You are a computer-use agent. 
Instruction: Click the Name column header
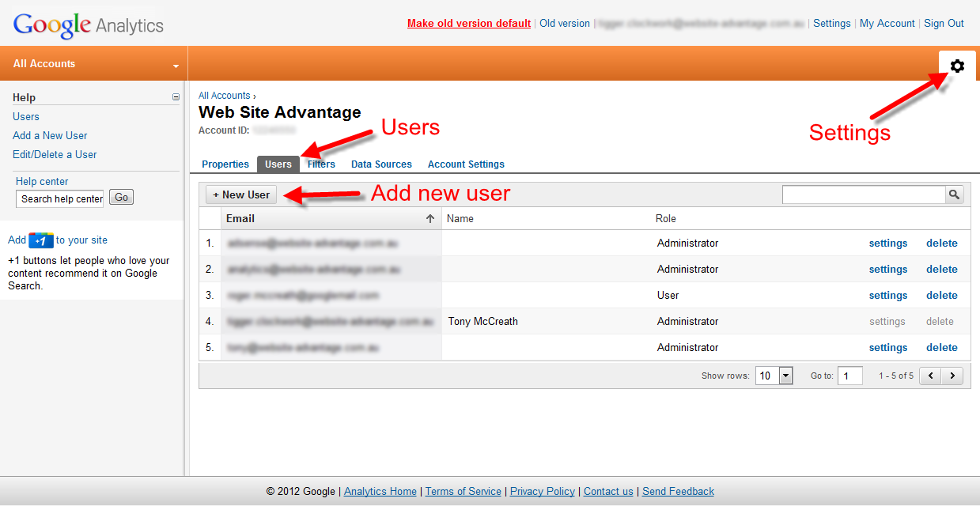pos(460,218)
